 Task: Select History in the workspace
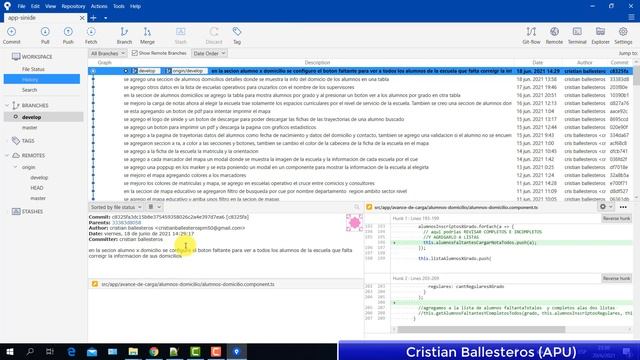[42, 79]
